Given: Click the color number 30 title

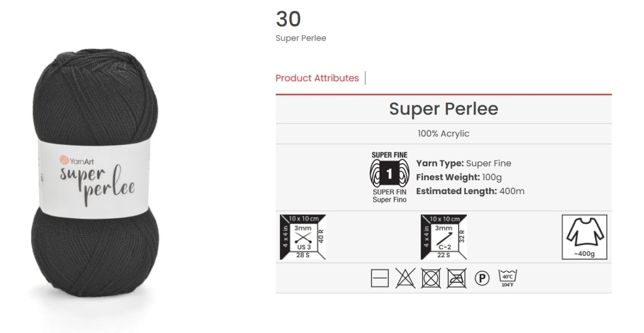Looking at the screenshot, I should (x=288, y=19).
